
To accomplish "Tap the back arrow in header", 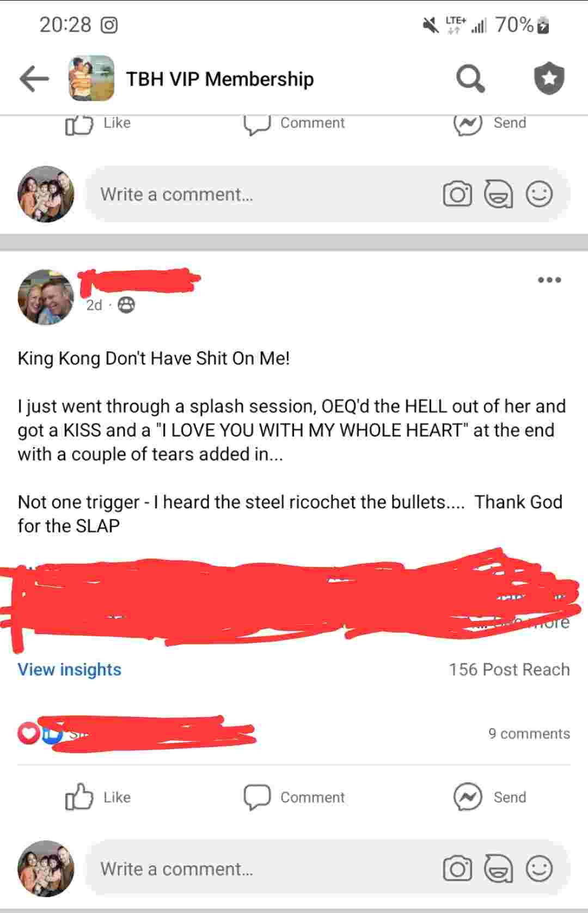I will [34, 79].
